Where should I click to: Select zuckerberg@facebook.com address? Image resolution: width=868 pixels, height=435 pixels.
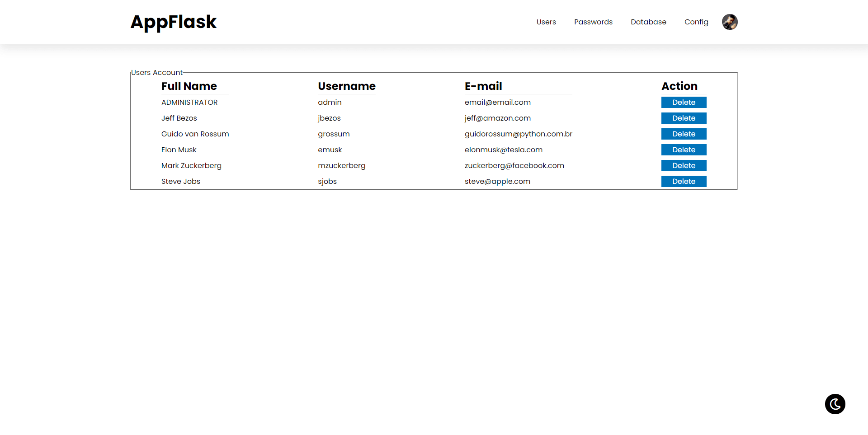coord(514,166)
